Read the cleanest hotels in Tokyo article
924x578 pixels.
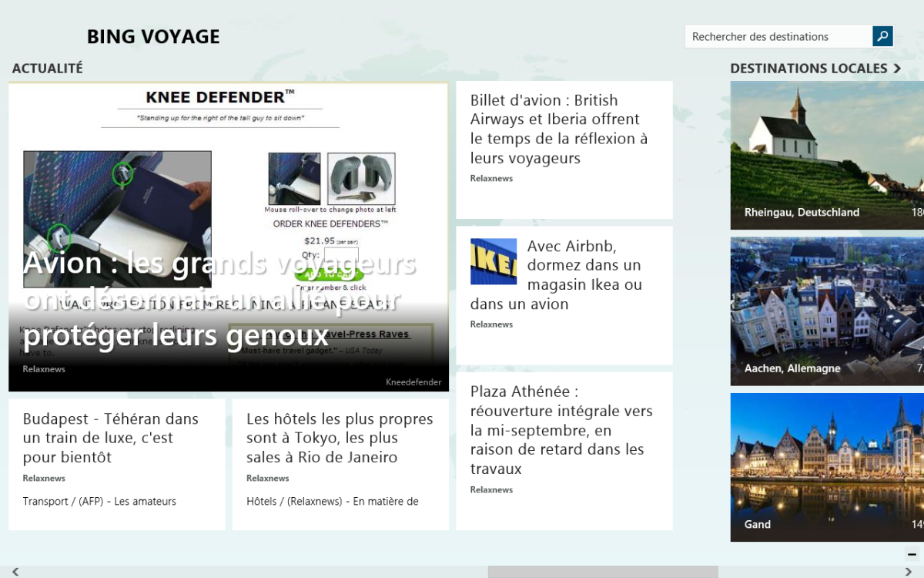(x=340, y=464)
